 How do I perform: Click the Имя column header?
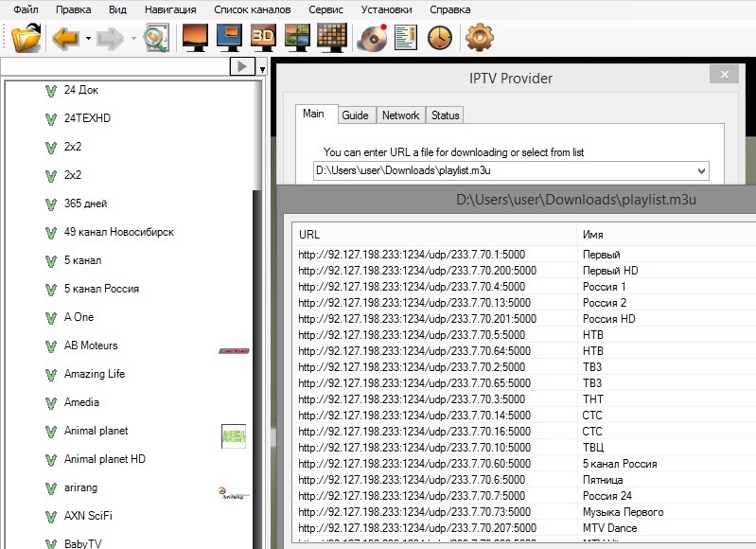[x=593, y=235]
